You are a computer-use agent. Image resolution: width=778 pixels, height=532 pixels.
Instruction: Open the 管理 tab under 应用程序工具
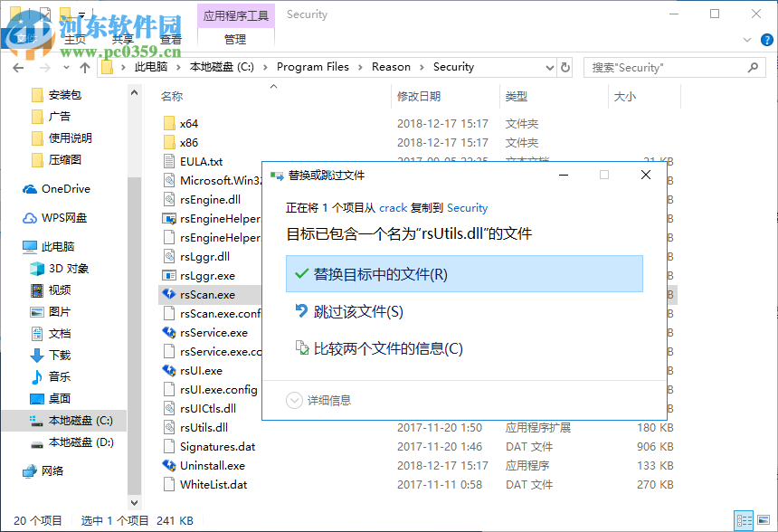[235, 40]
